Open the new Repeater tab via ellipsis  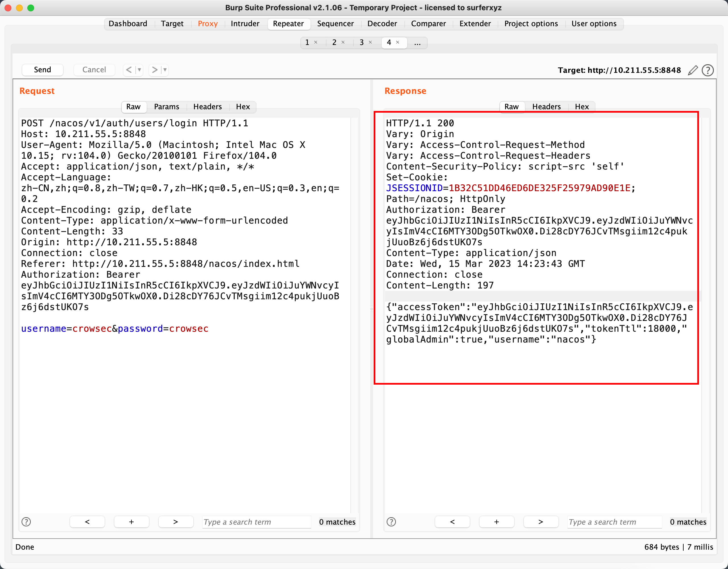(x=417, y=42)
